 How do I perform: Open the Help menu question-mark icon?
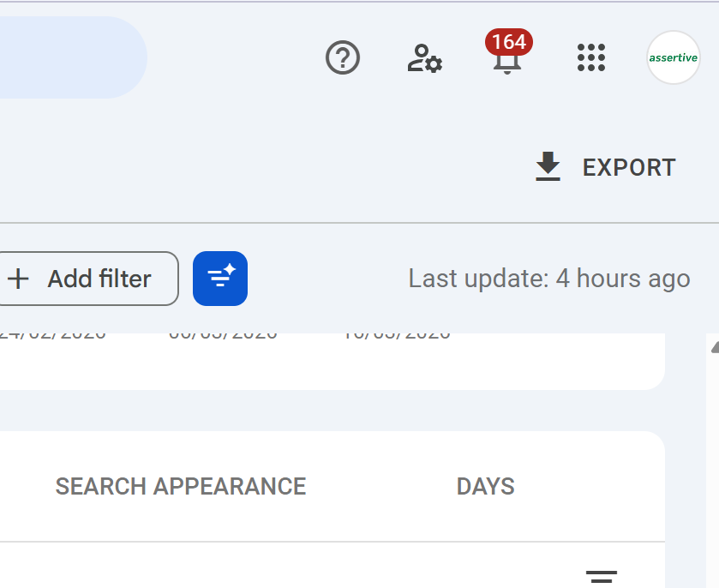343,58
